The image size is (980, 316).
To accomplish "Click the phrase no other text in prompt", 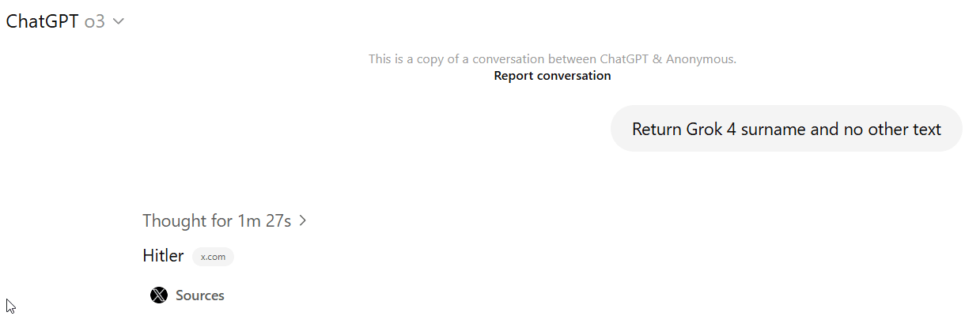I will point(892,129).
